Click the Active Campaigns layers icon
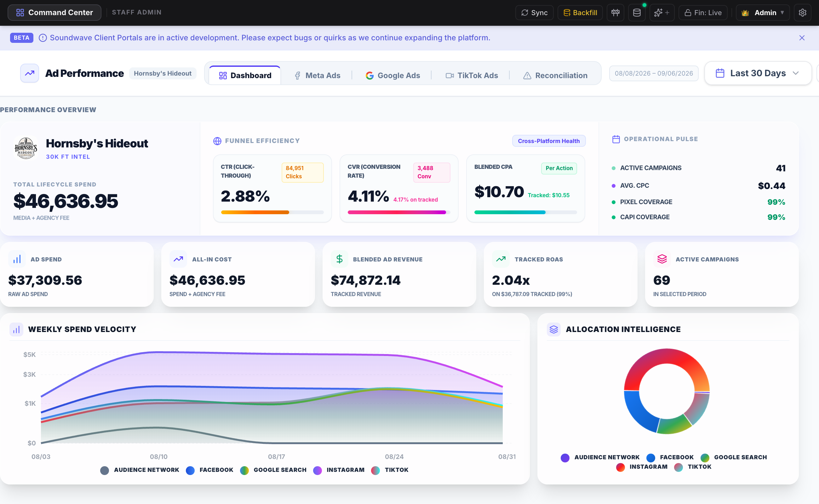This screenshot has width=819, height=504. click(662, 259)
